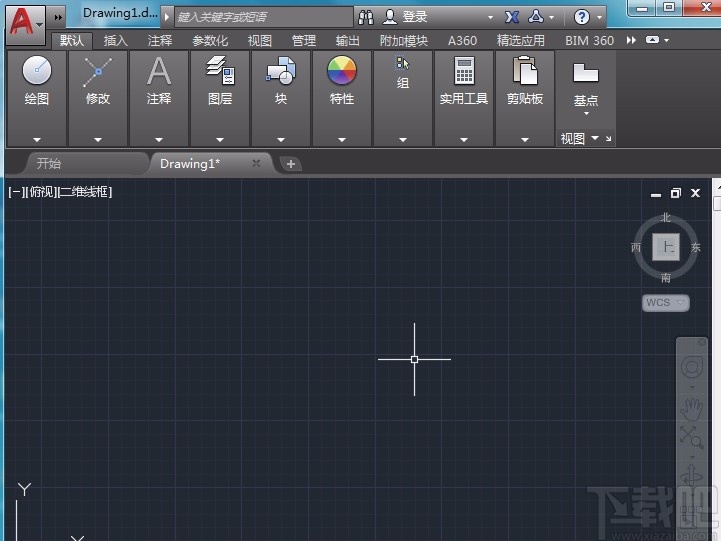Image resolution: width=721 pixels, height=541 pixels.
Task: Expand the 绘图 panel dropdown arrow
Action: pyautogui.click(x=37, y=139)
